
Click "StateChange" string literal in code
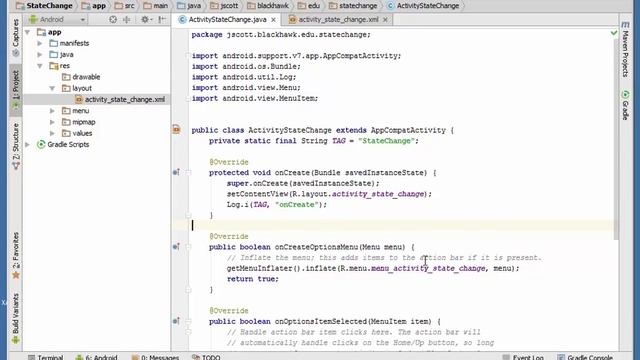point(386,141)
